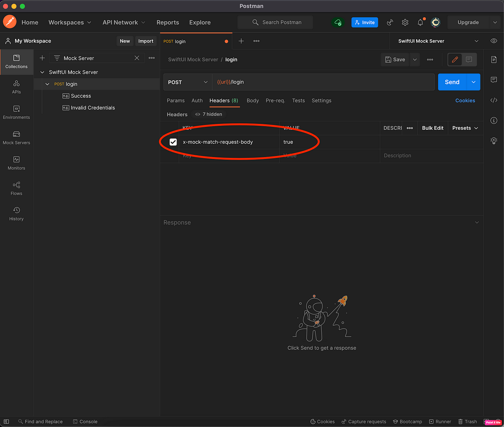Select the Invalid Credentials example

click(93, 108)
